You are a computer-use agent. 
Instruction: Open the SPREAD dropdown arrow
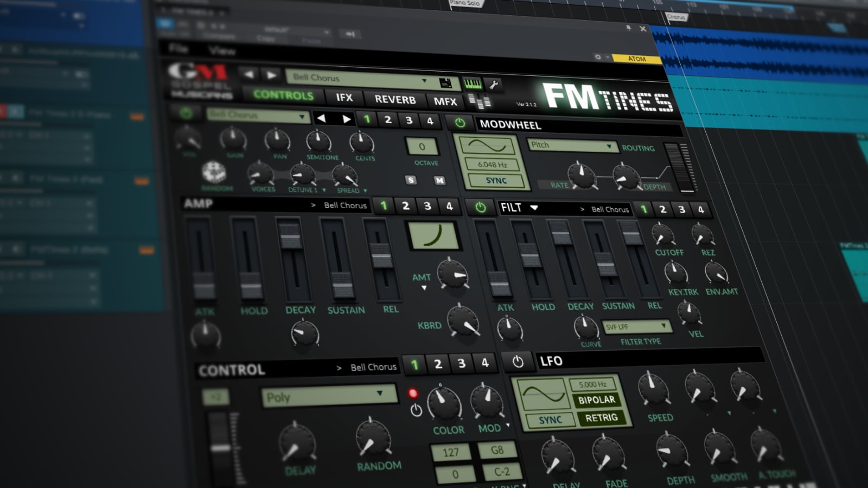tap(365, 191)
